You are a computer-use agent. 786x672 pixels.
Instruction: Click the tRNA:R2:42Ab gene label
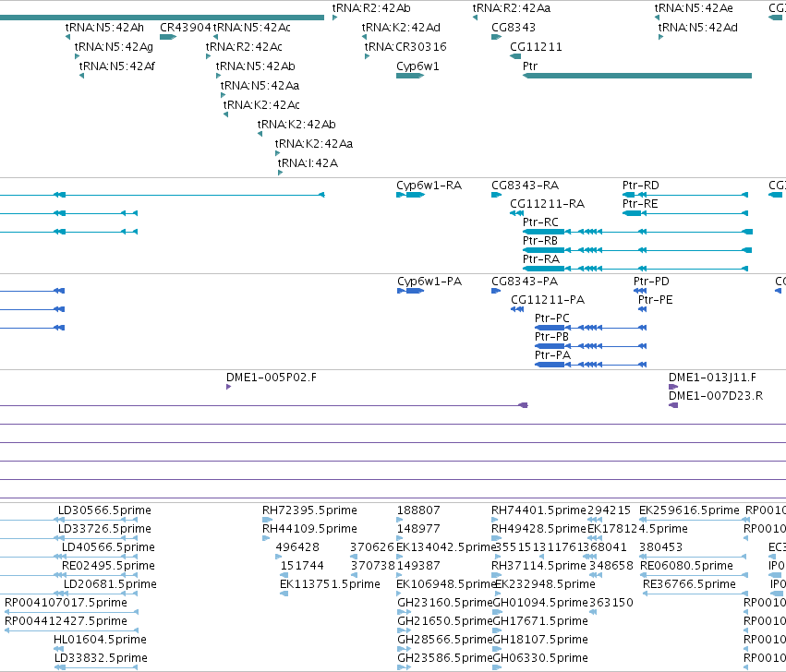(x=371, y=8)
